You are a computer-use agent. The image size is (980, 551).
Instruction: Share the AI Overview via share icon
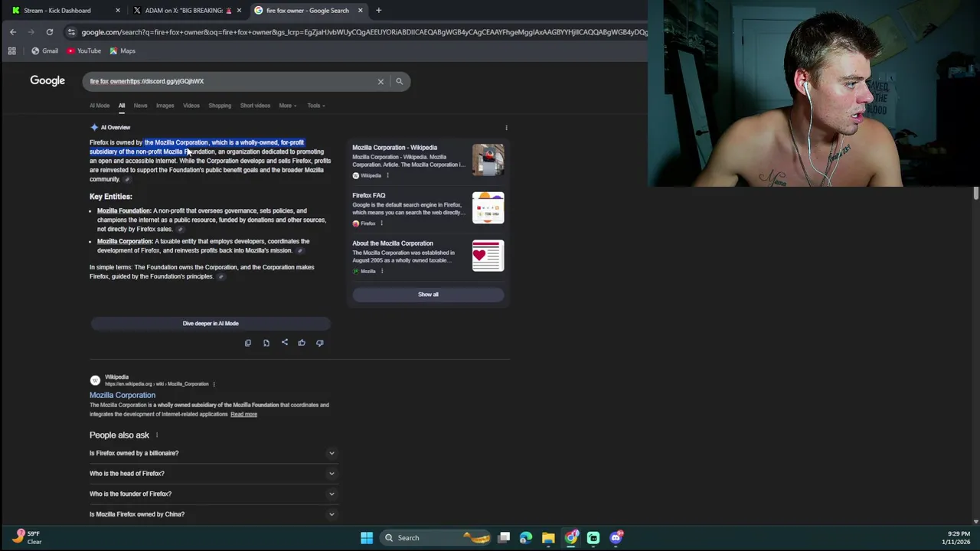284,343
